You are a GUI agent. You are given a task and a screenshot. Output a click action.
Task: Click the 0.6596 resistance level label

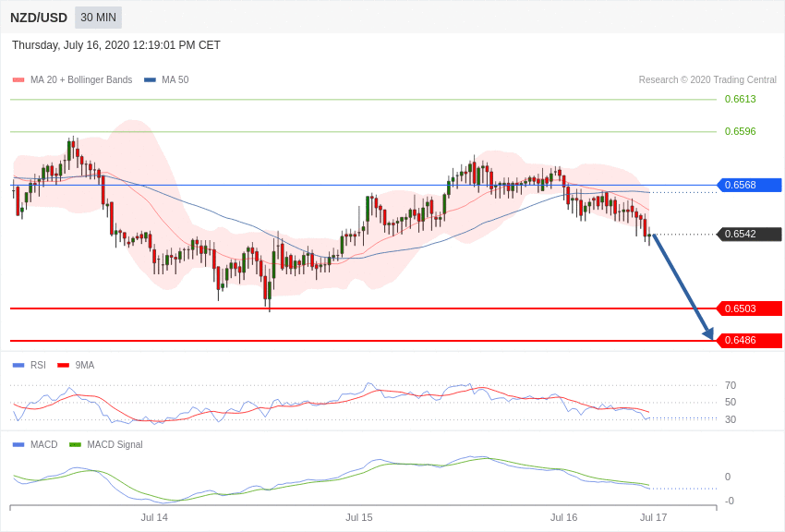[x=740, y=132]
